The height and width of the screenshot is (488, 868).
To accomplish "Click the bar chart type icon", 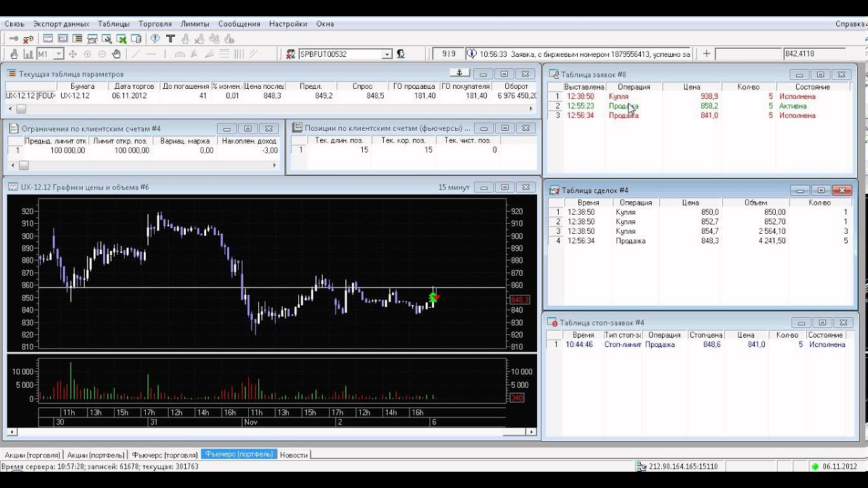I will pyautogui.click(x=28, y=54).
